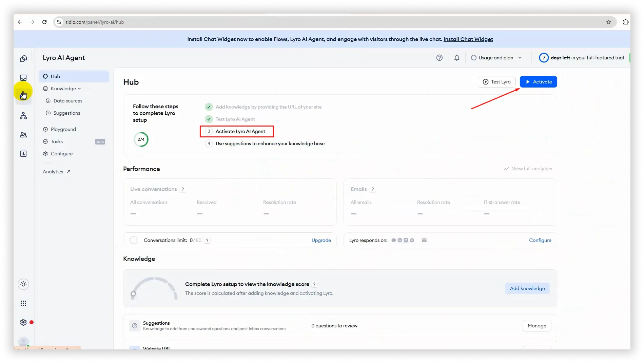
Task: Click the Emails help tooltip icon
Action: coord(373,189)
